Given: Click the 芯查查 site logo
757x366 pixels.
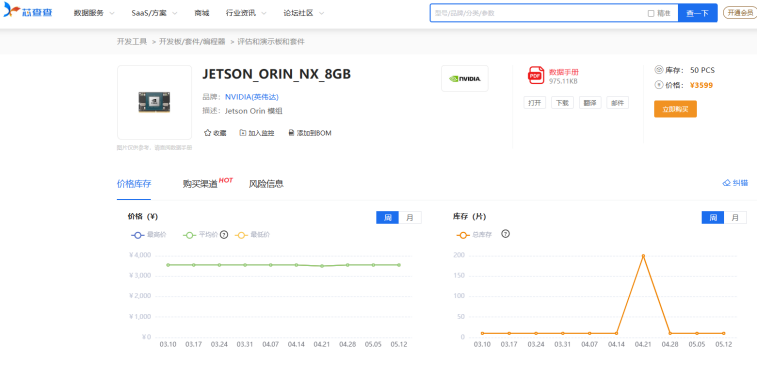Looking at the screenshot, I should click(x=28, y=12).
